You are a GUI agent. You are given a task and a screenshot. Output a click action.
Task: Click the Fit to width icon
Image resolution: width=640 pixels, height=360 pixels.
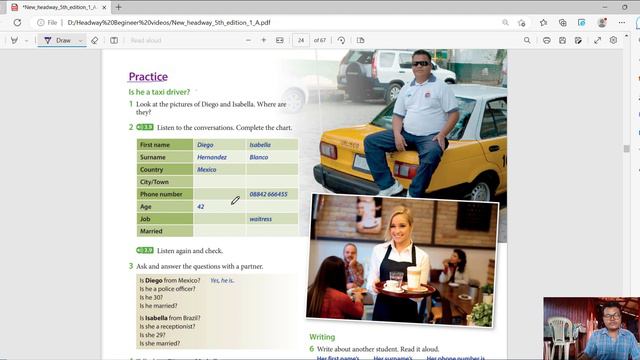click(x=280, y=40)
